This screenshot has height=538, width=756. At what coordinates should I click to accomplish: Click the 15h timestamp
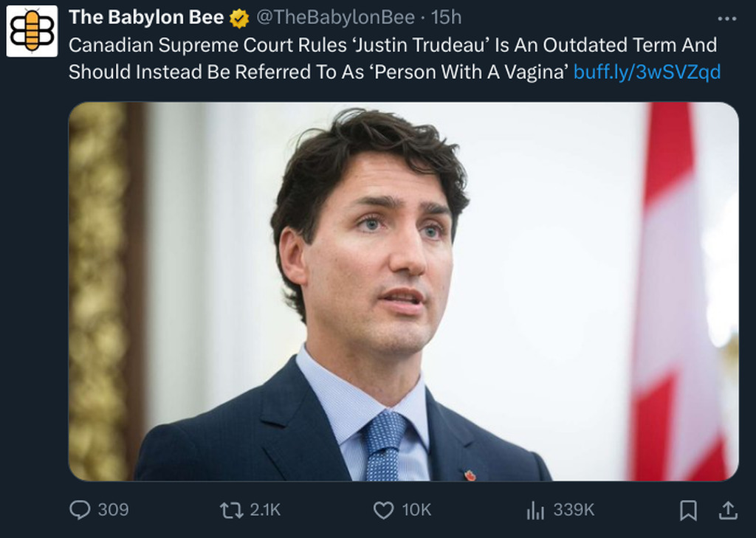coord(447,18)
